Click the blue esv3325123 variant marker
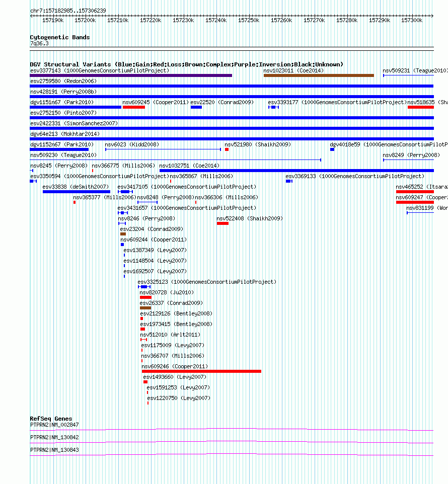Image resolution: width=448 pixels, height=484 pixels. 144,287
